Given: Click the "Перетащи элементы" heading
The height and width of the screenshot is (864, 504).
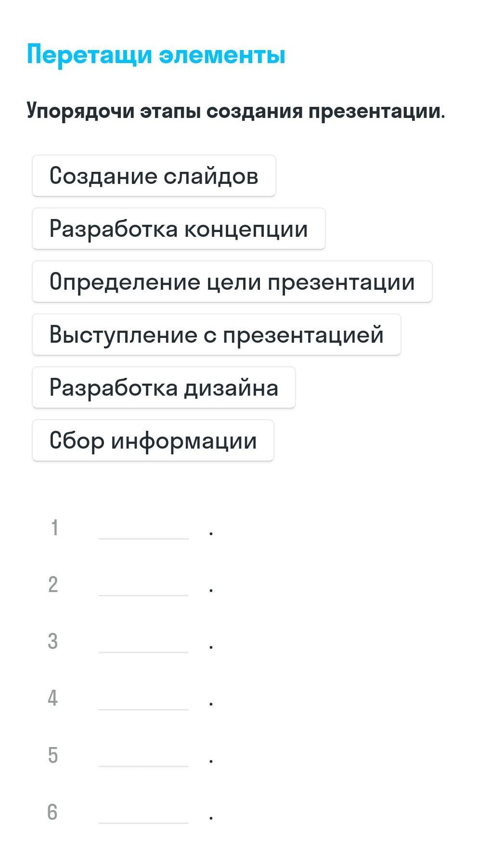Looking at the screenshot, I should click(156, 54).
